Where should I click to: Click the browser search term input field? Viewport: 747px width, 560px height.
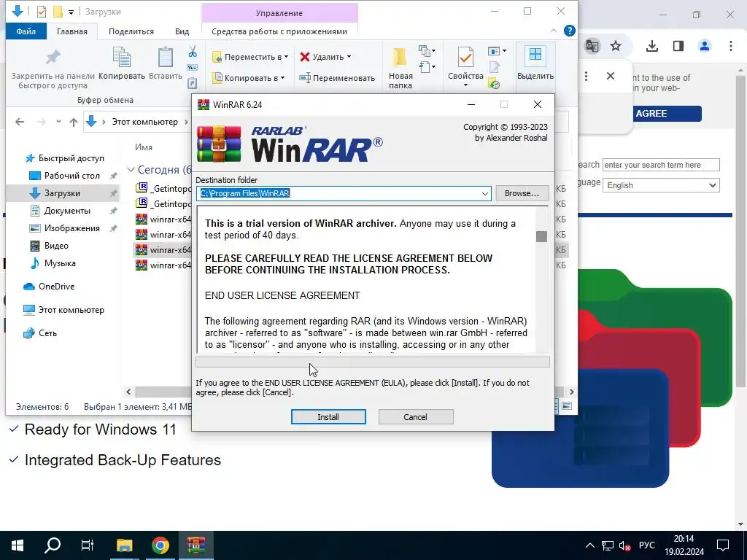[661, 165]
